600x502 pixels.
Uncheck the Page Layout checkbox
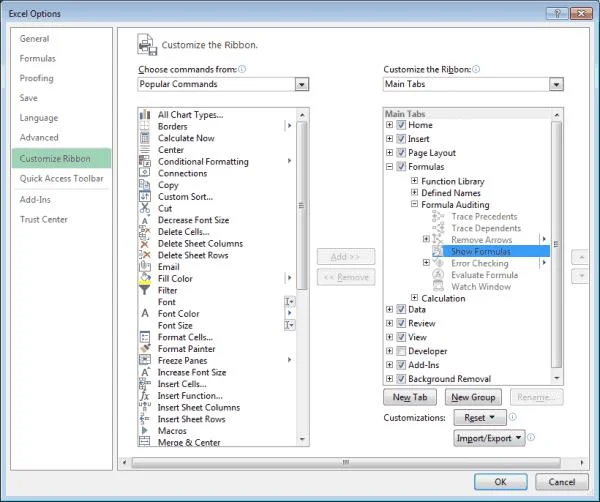tap(401, 153)
